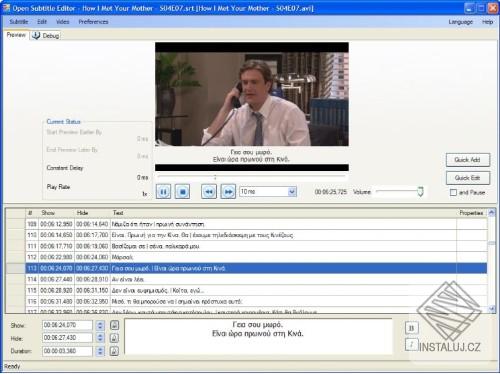Click the icon beside the Show time spinner
The height and width of the screenshot is (374, 500).
tap(114, 325)
